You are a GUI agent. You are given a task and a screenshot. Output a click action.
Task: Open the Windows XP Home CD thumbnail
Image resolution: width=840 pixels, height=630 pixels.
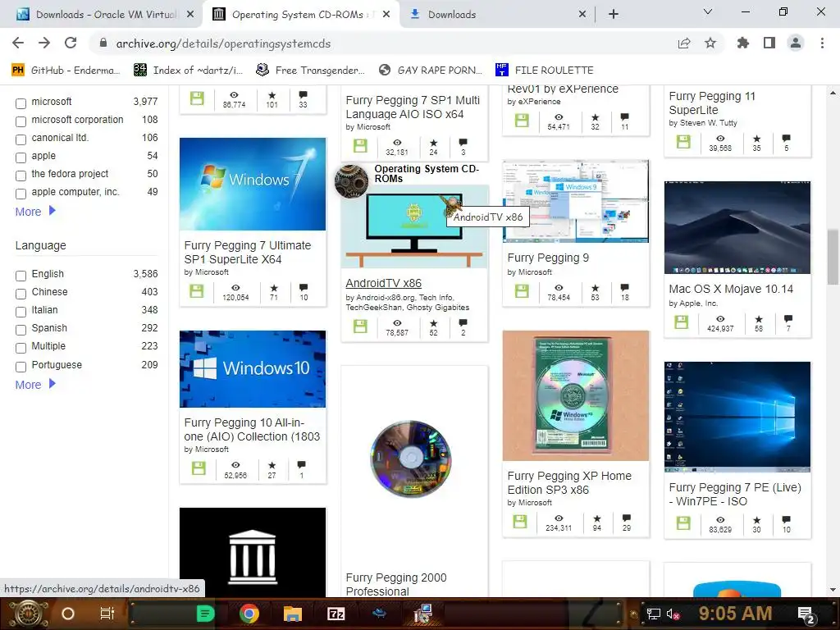coord(575,396)
